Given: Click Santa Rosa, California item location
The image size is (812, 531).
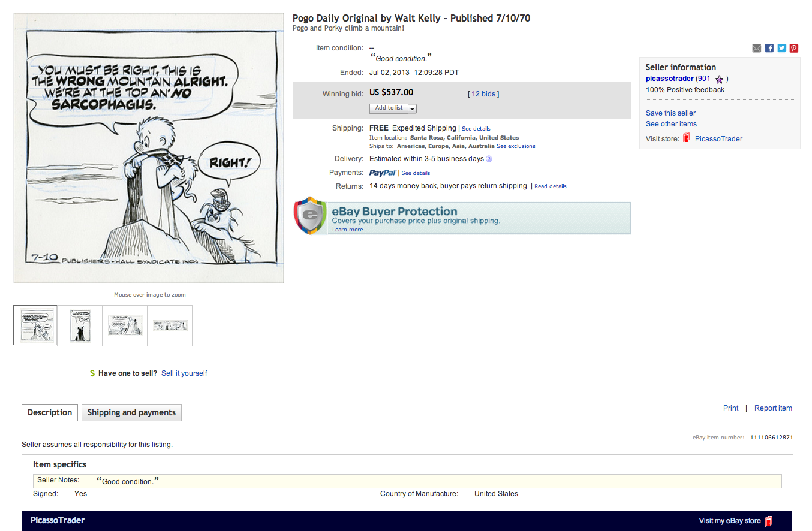Looking at the screenshot, I should coord(464,138).
